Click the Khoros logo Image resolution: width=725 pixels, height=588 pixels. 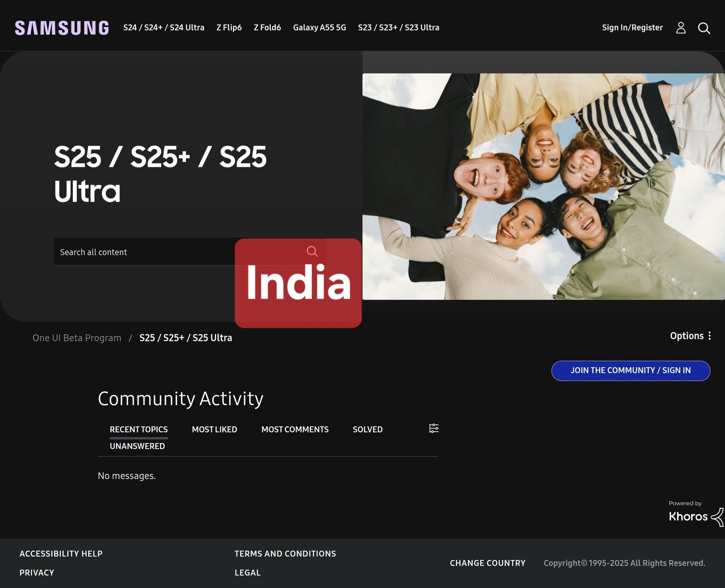tap(696, 517)
